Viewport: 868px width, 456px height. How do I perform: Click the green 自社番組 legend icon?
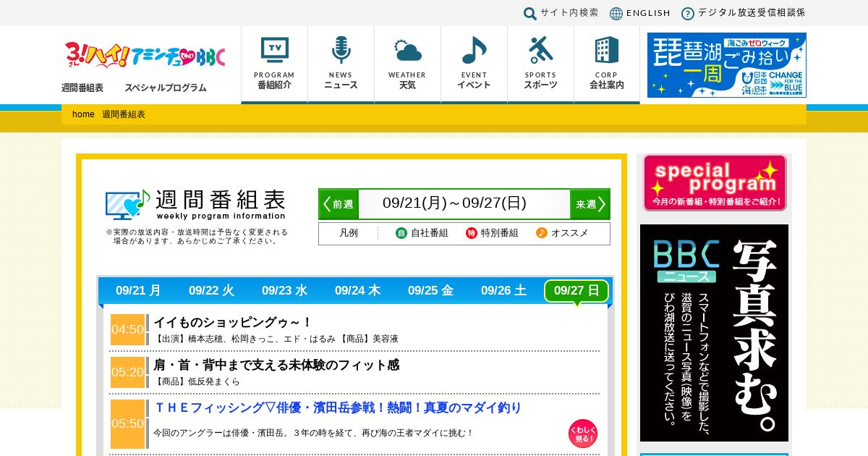tap(401, 233)
